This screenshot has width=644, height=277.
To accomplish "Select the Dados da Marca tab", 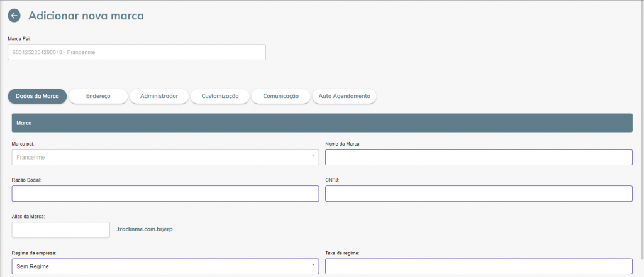I will [x=37, y=96].
